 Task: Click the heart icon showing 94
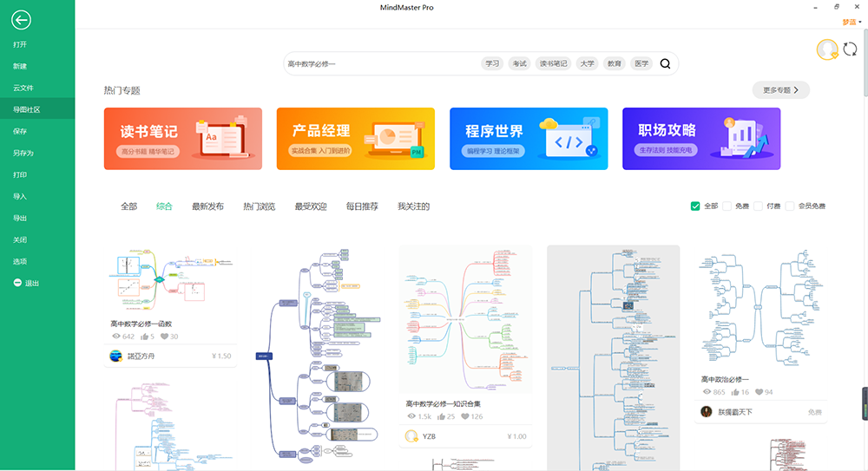759,392
